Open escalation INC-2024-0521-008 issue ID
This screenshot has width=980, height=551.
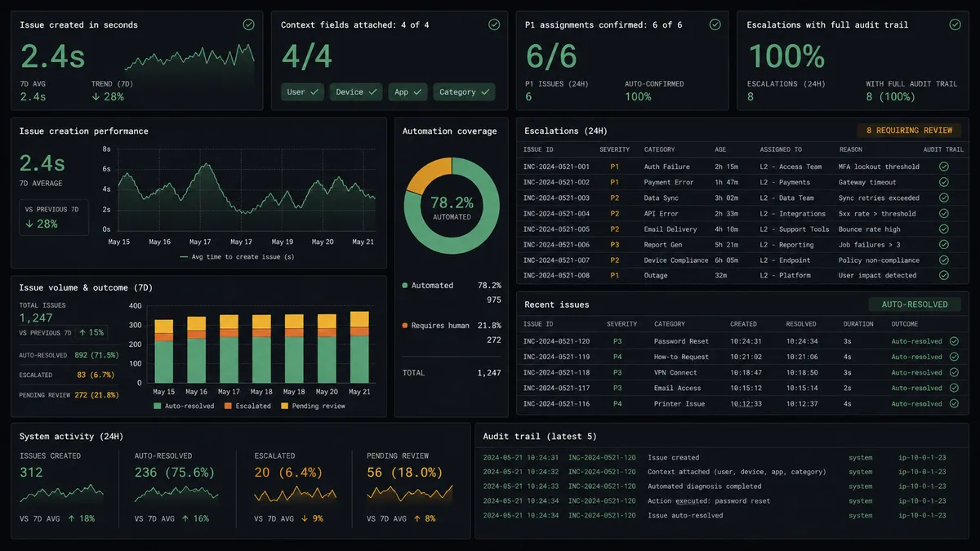pos(556,276)
